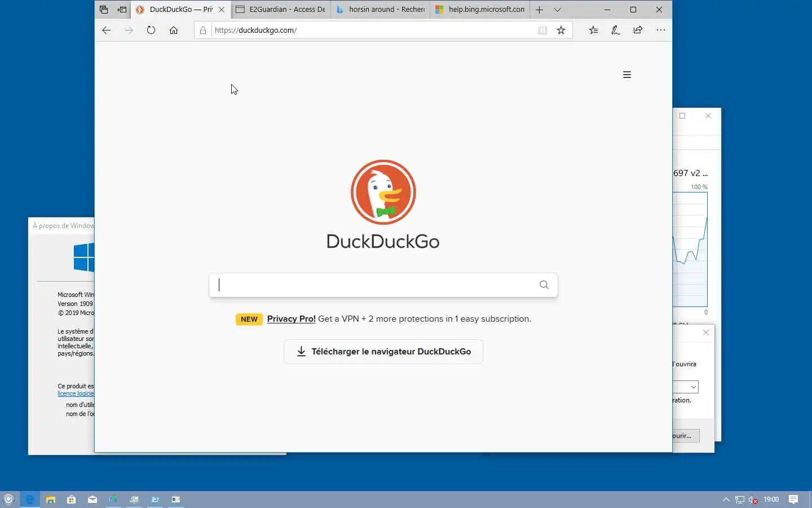Click the network tray icon
Viewport: 812px width, 508px height.
[739, 500]
